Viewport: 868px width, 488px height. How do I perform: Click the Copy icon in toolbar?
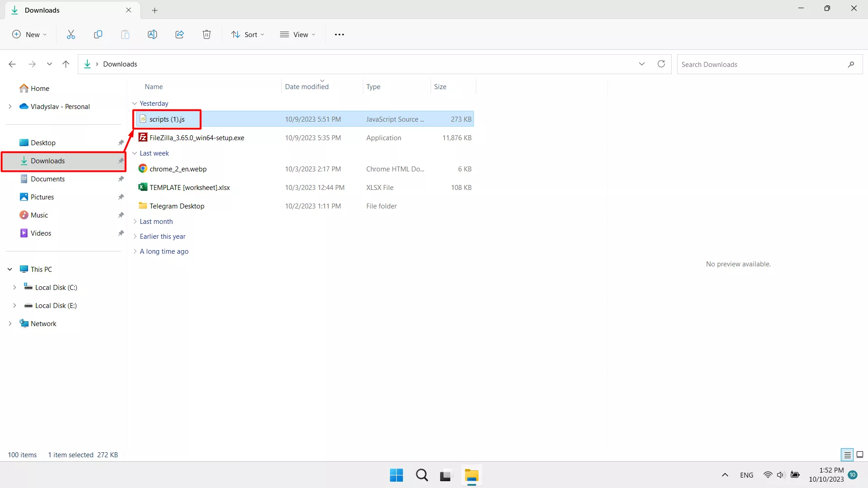click(x=98, y=34)
